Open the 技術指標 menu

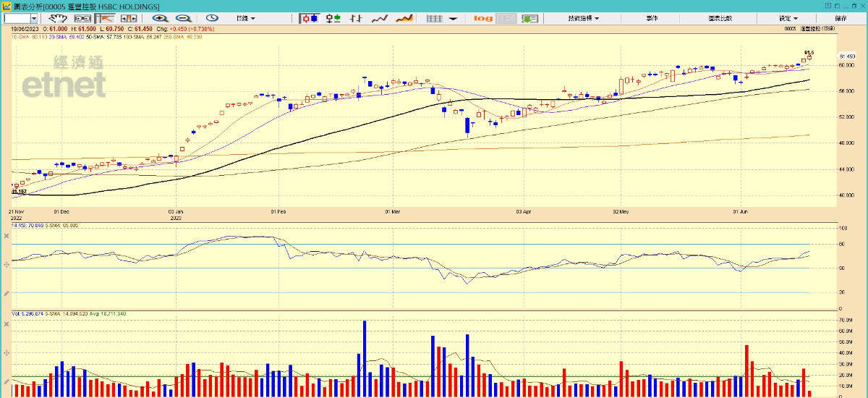(x=583, y=18)
